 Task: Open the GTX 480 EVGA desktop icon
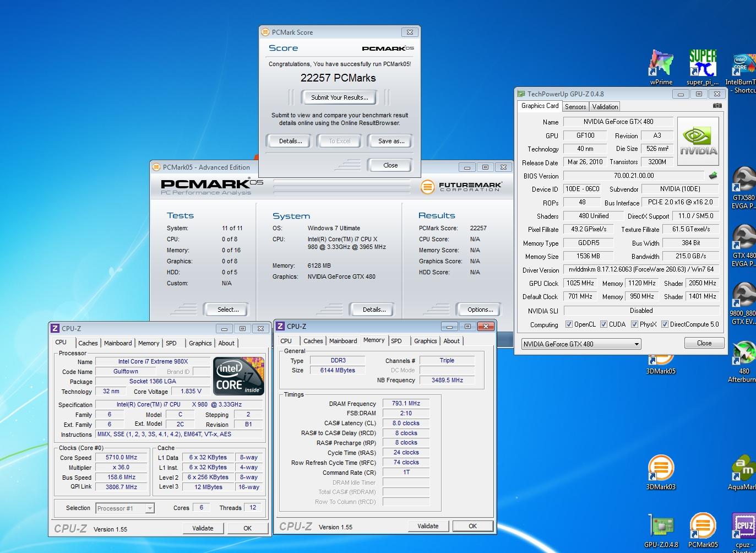743,246
